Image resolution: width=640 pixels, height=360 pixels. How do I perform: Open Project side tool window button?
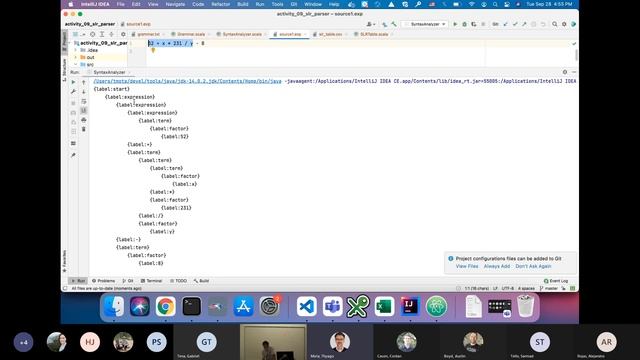coord(64,41)
